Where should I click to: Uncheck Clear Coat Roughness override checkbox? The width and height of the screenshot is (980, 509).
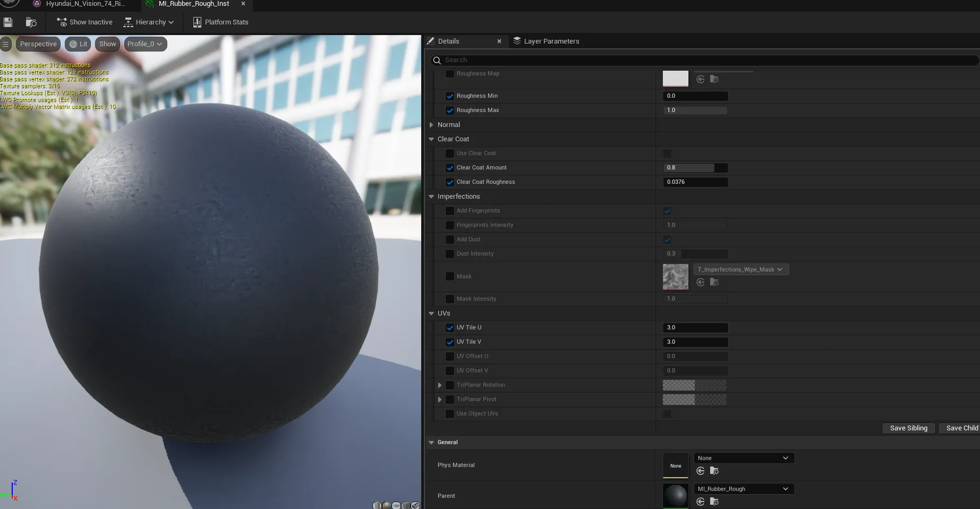pyautogui.click(x=450, y=182)
